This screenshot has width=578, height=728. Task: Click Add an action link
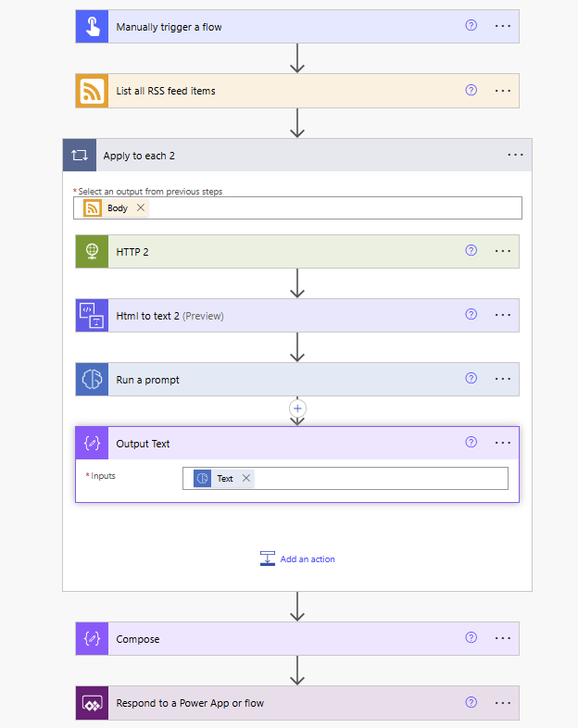[x=297, y=559]
